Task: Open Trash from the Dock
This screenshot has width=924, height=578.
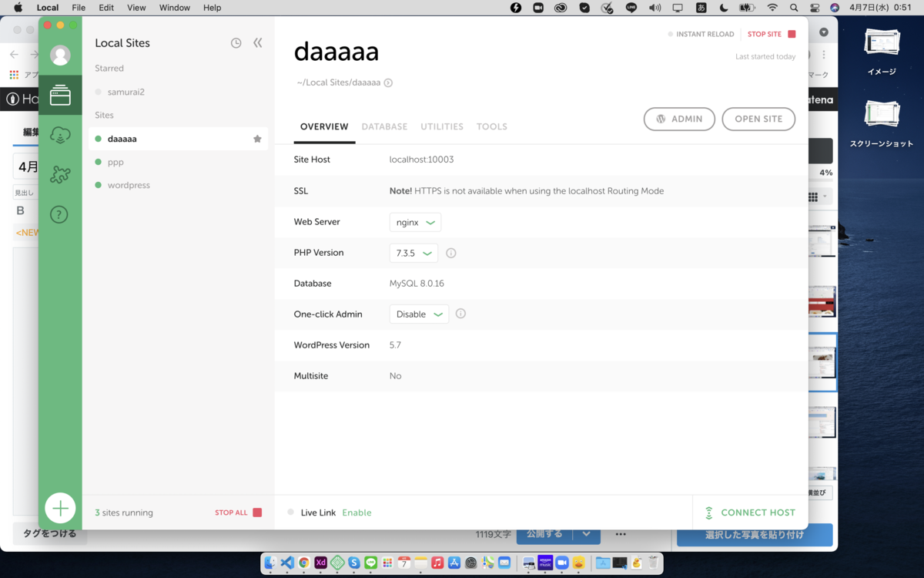Action: tap(653, 563)
